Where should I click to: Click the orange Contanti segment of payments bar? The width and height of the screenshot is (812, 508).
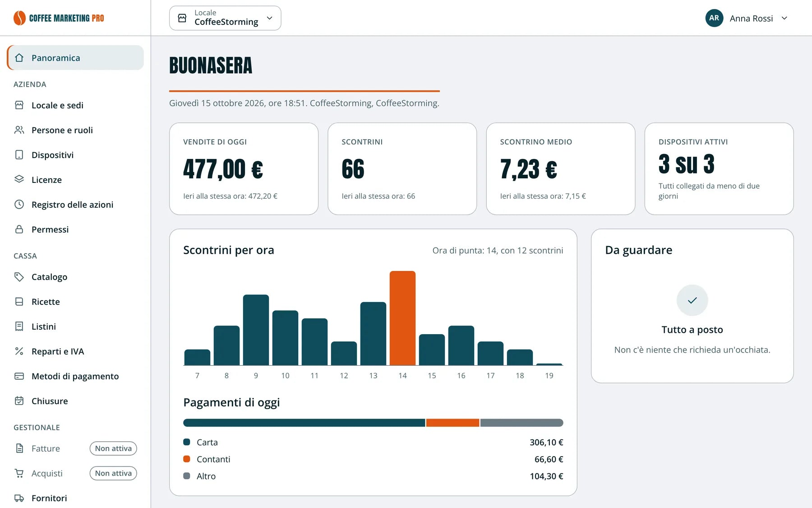[452, 423]
